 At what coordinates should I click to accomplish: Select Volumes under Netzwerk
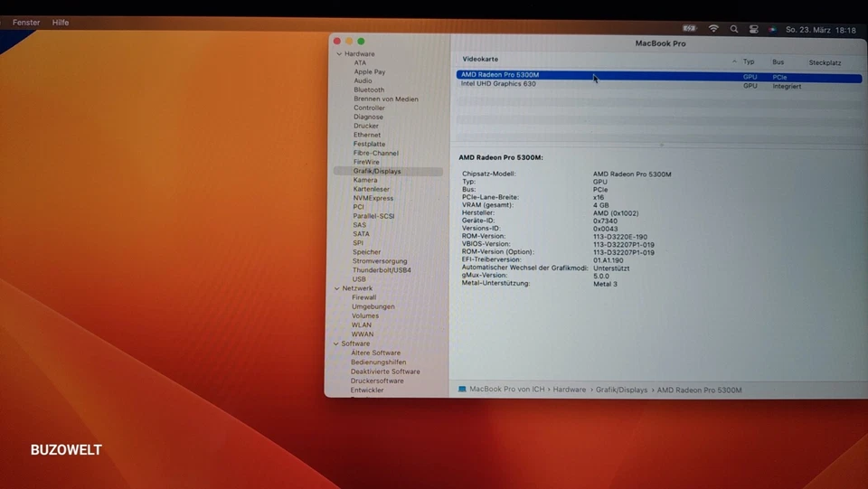pos(364,315)
